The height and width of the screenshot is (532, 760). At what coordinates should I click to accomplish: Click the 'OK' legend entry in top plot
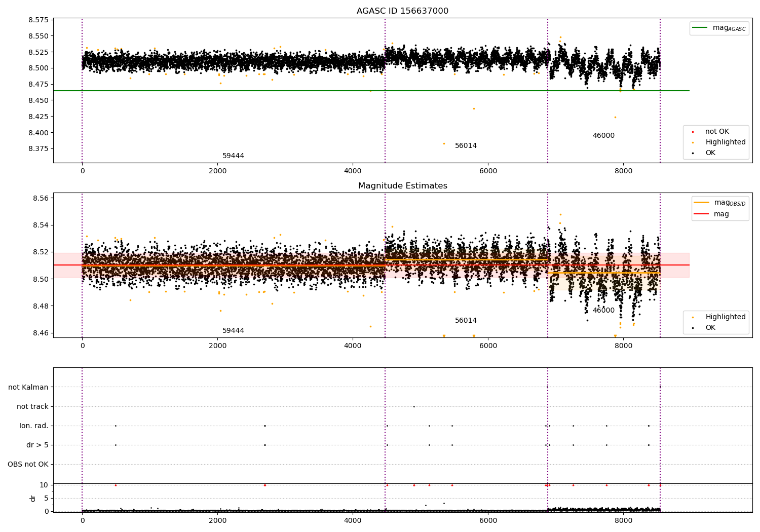point(710,153)
